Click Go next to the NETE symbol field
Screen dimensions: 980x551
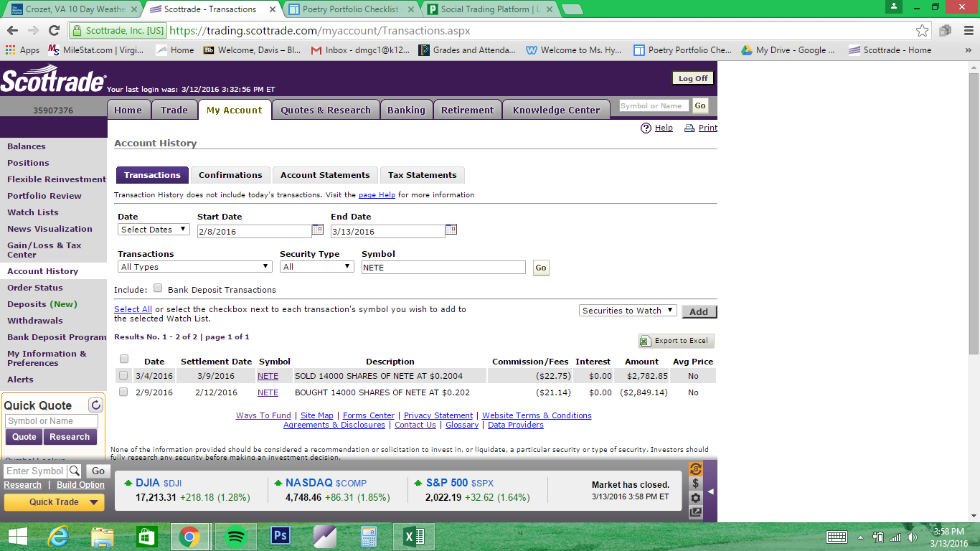pyautogui.click(x=541, y=268)
